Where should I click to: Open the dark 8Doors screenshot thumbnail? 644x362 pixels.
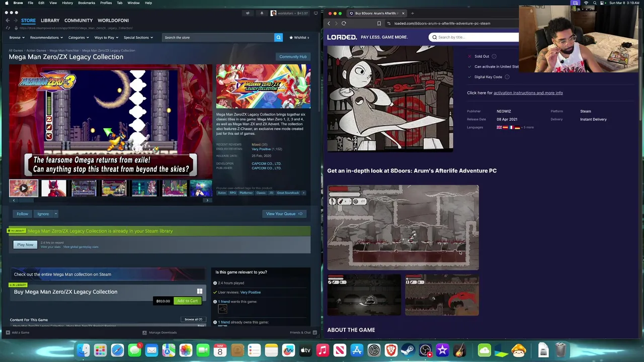point(364,295)
